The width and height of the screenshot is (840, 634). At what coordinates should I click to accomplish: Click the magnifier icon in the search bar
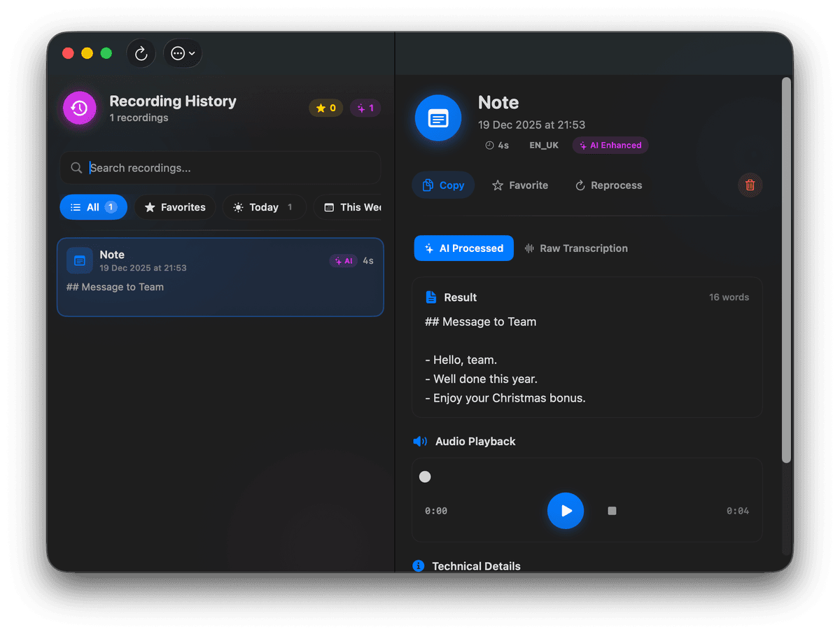[x=77, y=168]
